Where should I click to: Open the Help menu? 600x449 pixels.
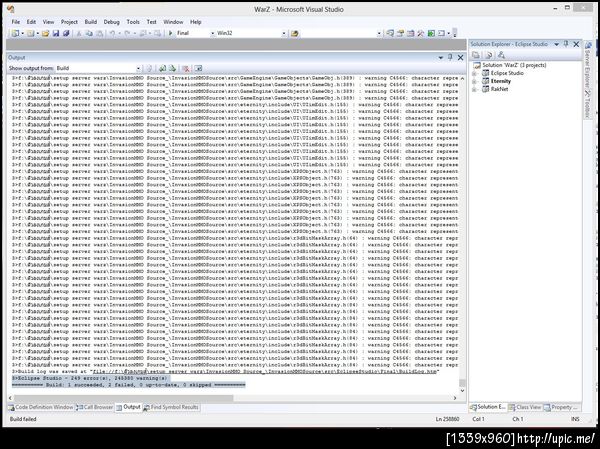point(196,22)
